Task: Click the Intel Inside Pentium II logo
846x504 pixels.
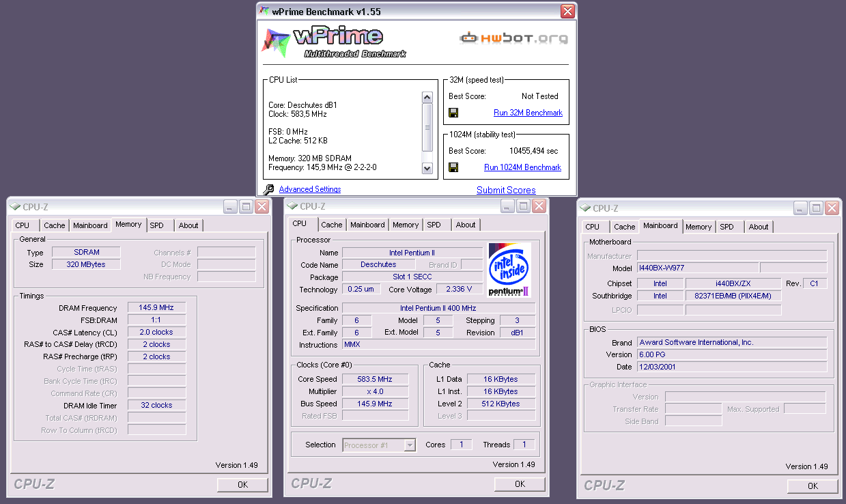Action: (509, 270)
